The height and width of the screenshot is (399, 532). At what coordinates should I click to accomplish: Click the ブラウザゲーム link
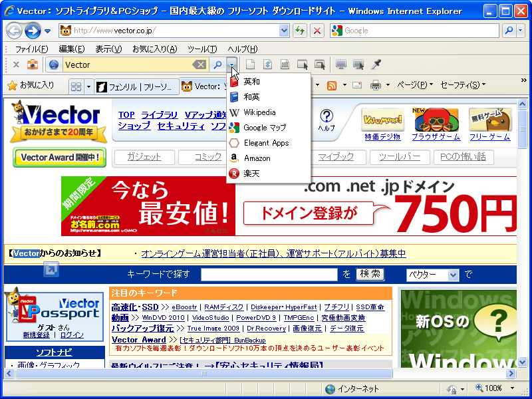(436, 137)
